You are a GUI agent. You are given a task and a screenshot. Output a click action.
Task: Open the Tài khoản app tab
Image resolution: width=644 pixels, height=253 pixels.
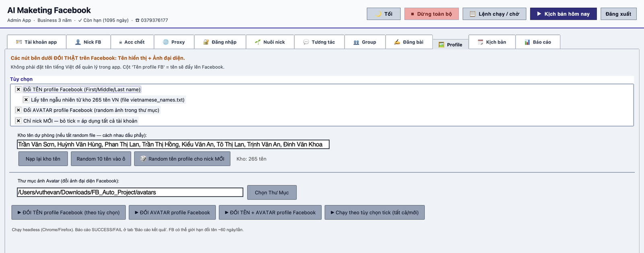pyautogui.click(x=36, y=42)
